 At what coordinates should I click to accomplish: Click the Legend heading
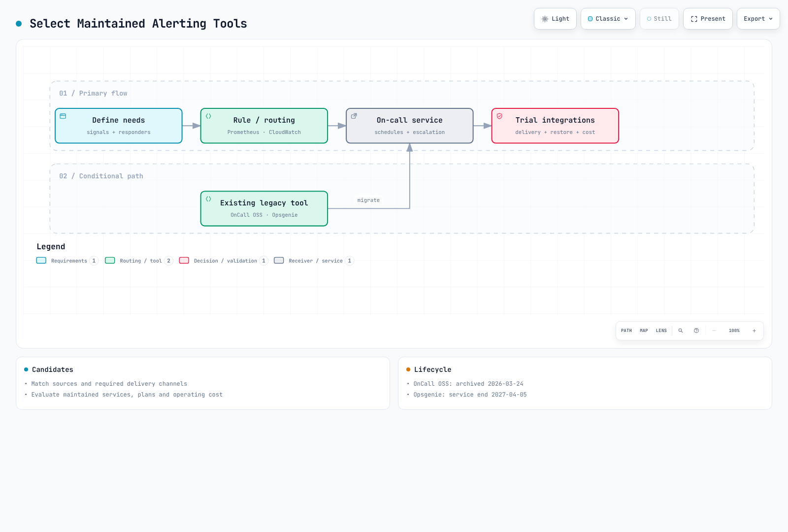(x=51, y=247)
